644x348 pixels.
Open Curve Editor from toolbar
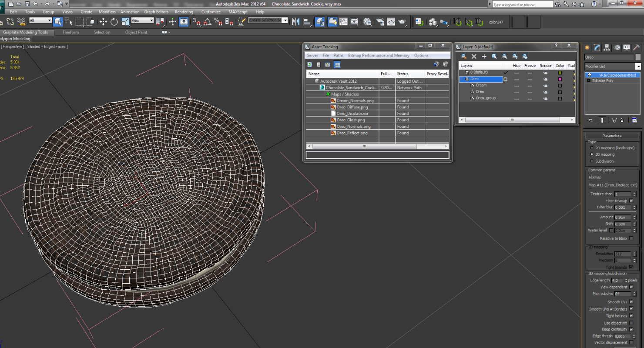pos(344,21)
